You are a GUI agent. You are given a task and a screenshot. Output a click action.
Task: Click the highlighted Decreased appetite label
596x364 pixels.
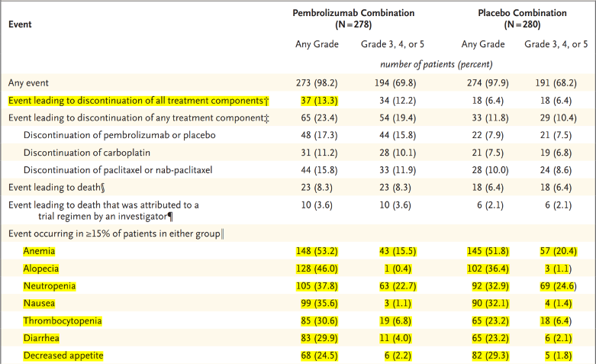tap(63, 356)
